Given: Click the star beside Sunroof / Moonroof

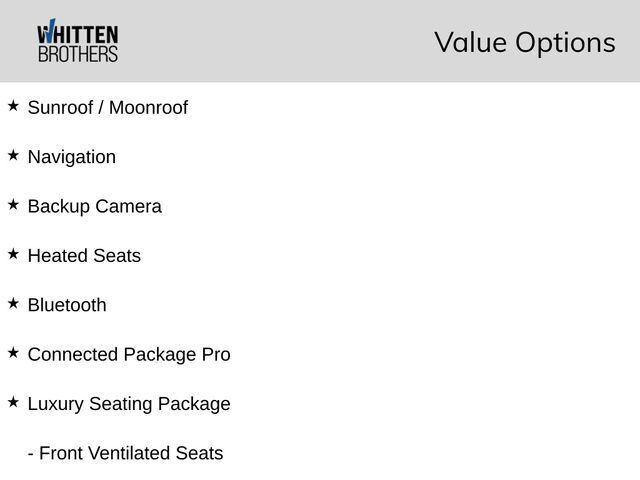Looking at the screenshot, I should [13, 106].
